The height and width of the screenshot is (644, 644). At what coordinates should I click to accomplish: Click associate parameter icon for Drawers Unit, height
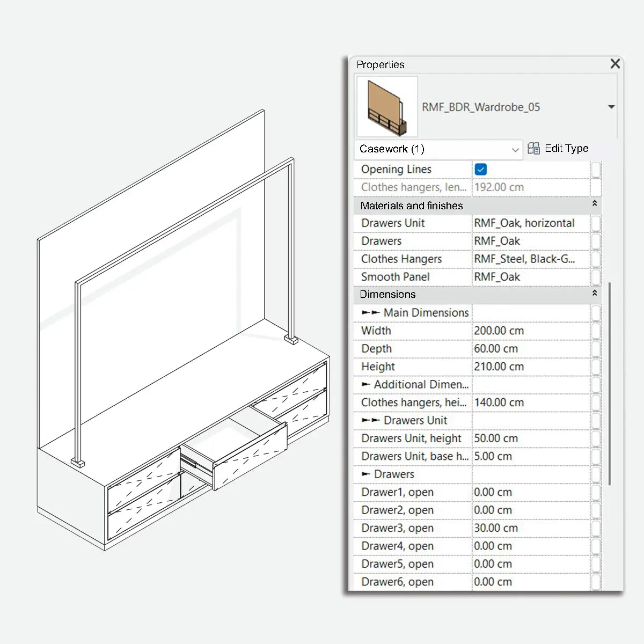coord(596,438)
